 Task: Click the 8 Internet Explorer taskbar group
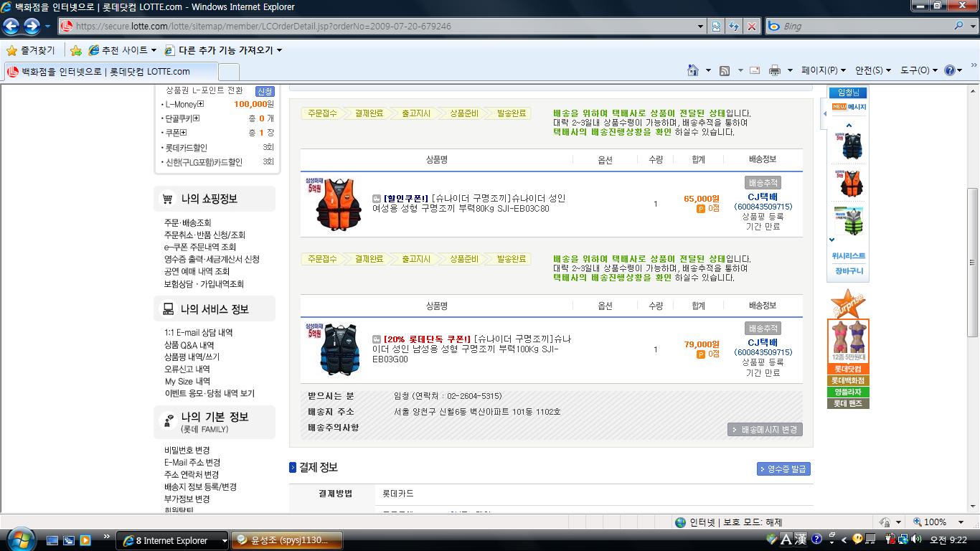pyautogui.click(x=172, y=540)
